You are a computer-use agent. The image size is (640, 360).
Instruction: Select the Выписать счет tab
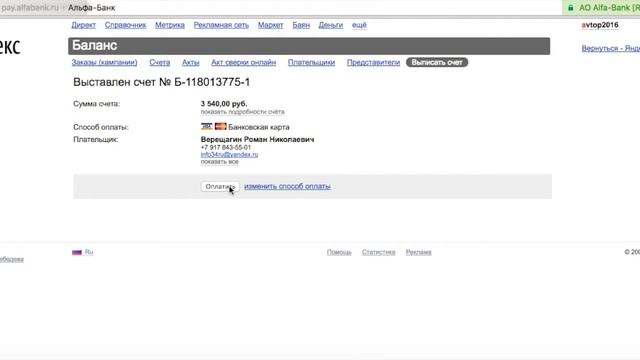coord(437,62)
